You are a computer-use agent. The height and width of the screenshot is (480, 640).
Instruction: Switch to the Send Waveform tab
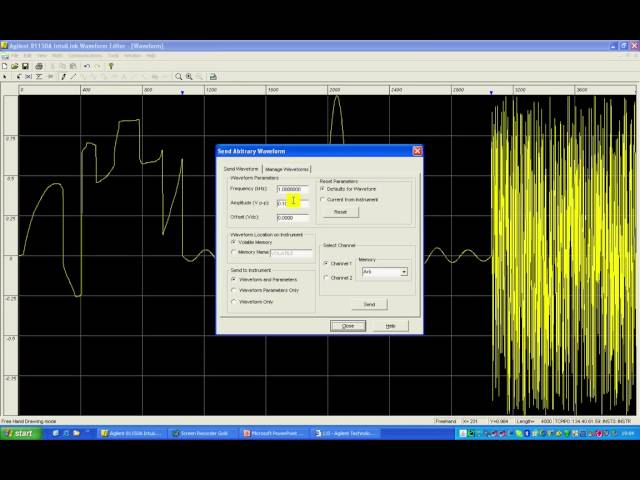pos(241,169)
